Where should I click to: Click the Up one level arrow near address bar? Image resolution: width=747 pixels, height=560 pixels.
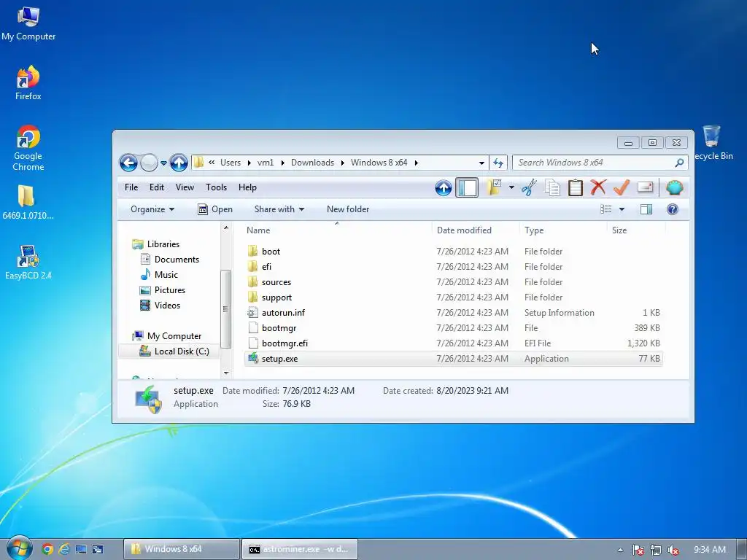coord(179,163)
